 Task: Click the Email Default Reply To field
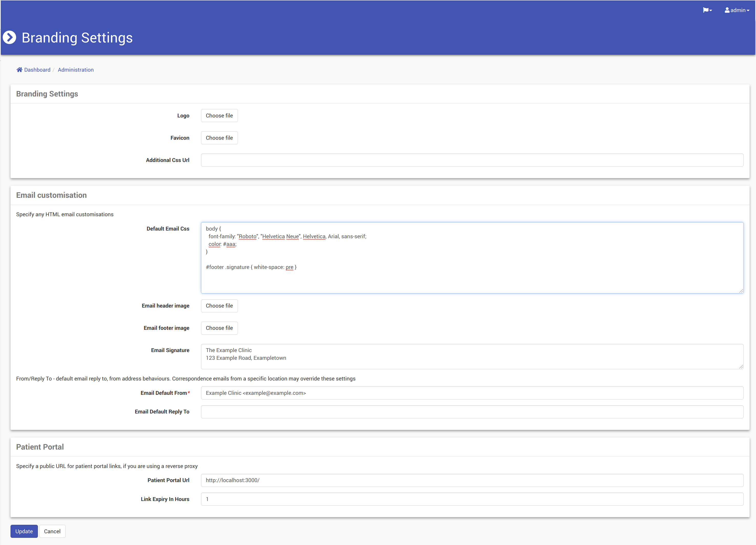pyautogui.click(x=472, y=412)
